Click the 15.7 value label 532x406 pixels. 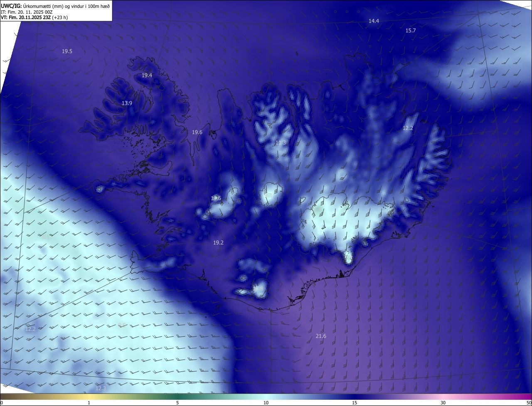point(411,31)
